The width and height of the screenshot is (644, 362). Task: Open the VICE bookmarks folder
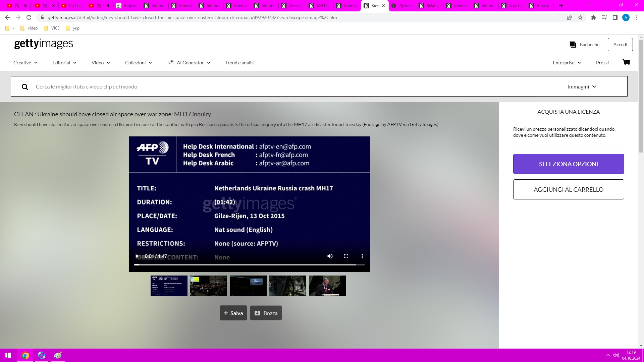[52, 28]
